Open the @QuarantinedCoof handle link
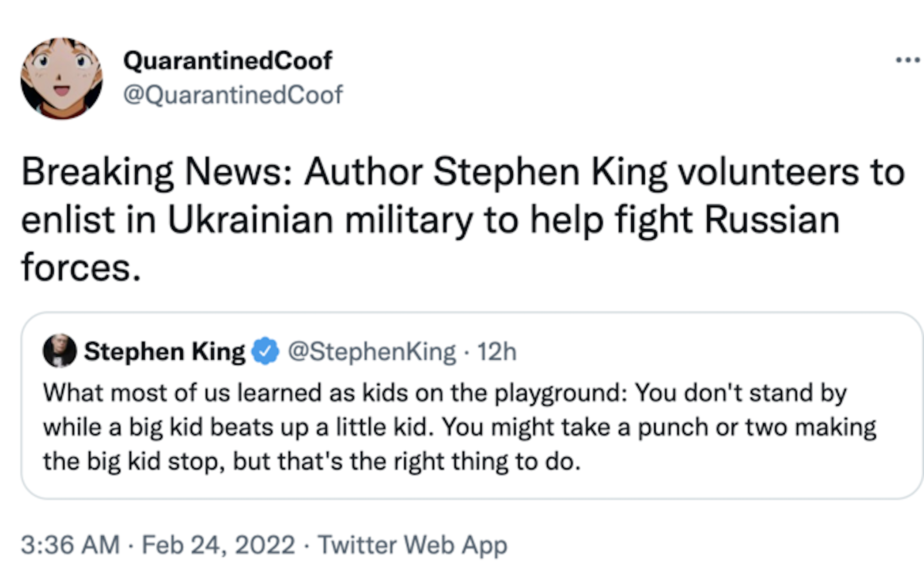 (x=232, y=95)
